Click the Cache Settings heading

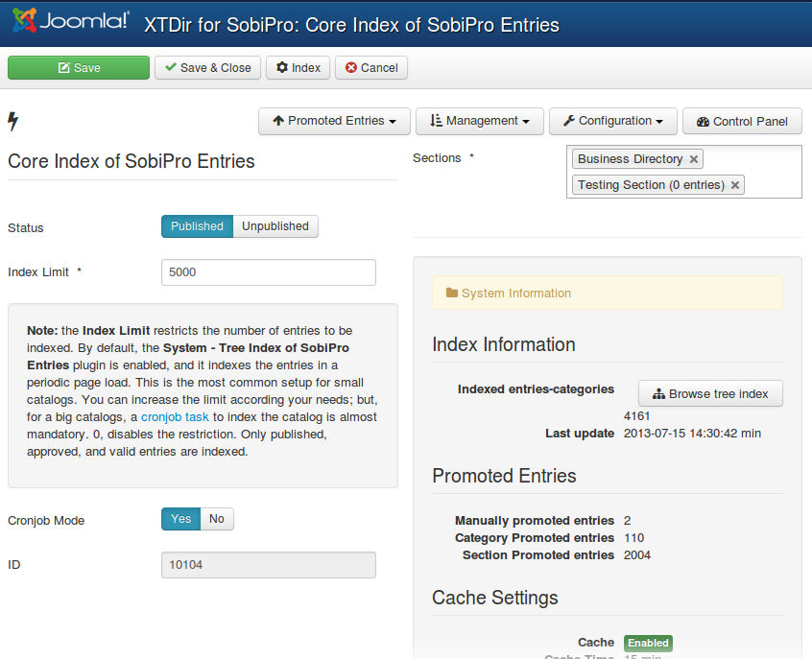click(x=495, y=598)
